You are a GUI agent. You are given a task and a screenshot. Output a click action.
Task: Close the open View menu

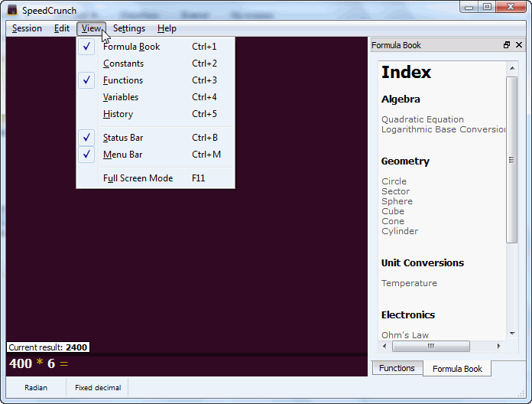coord(91,28)
